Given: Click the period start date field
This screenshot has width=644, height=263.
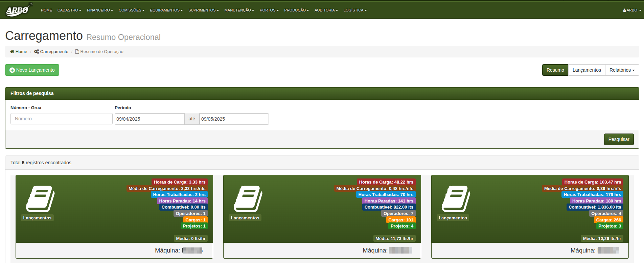Looking at the screenshot, I should (149, 119).
